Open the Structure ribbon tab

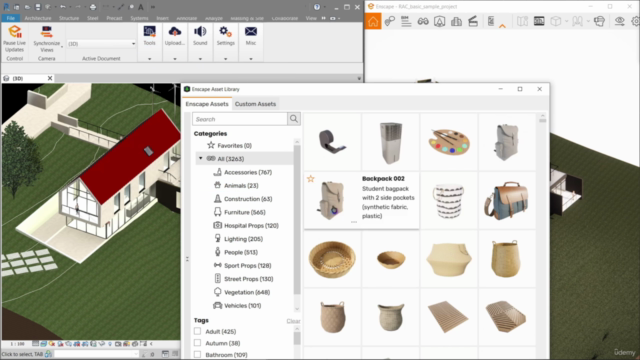click(69, 18)
